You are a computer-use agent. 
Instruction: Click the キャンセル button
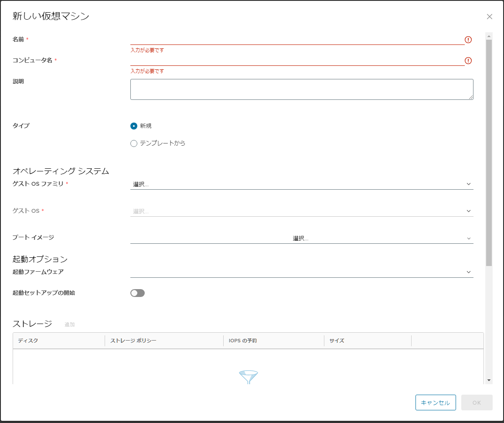point(436,403)
